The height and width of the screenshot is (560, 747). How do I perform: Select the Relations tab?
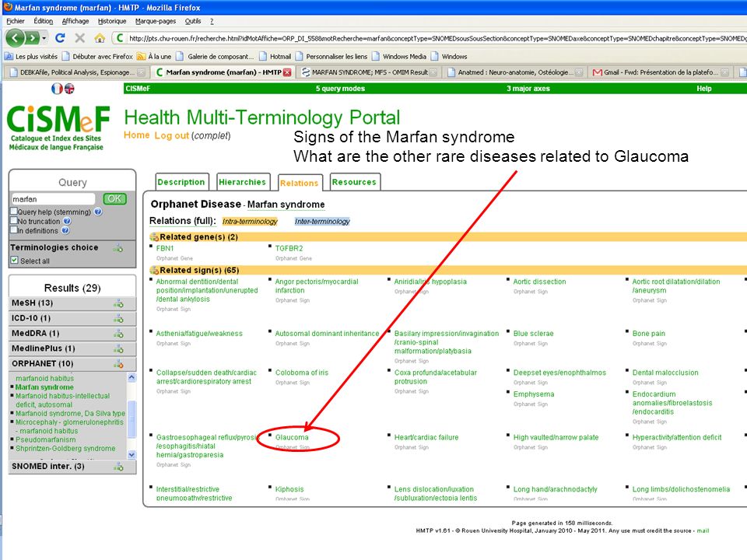point(299,183)
